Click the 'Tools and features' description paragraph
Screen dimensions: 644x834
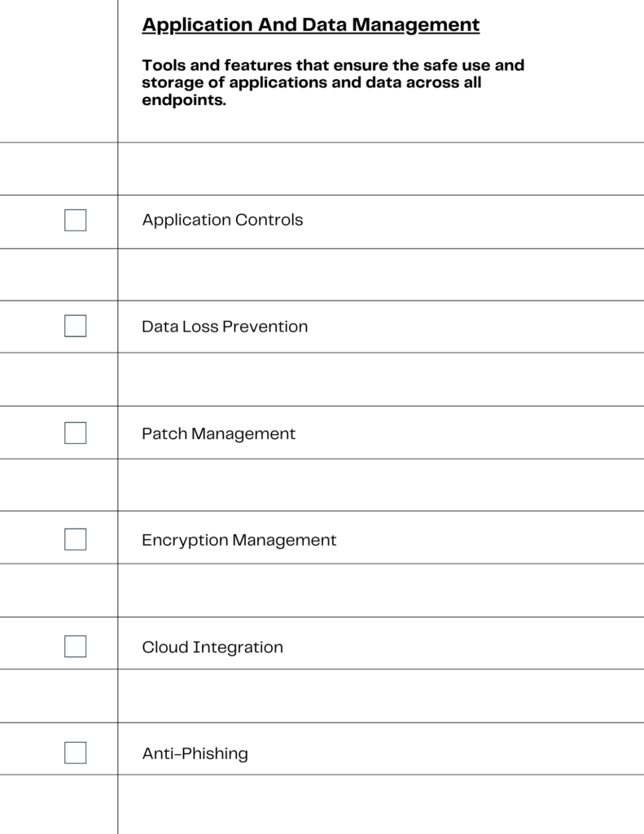333,82
